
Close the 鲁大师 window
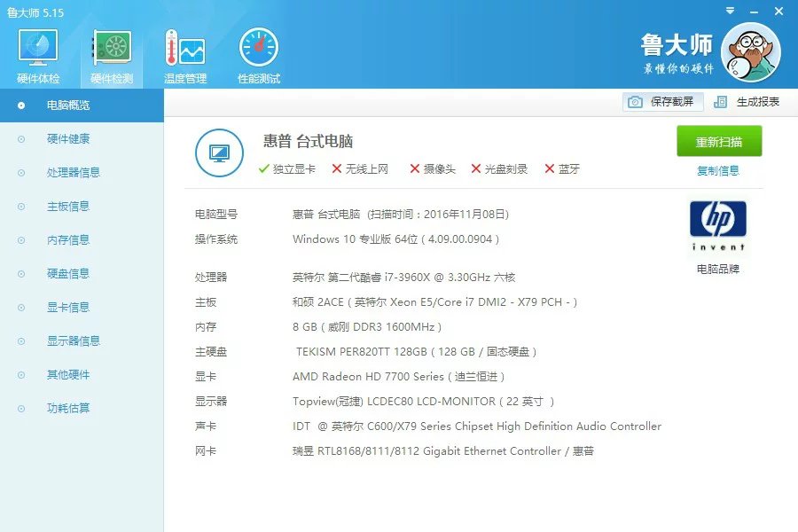(778, 11)
